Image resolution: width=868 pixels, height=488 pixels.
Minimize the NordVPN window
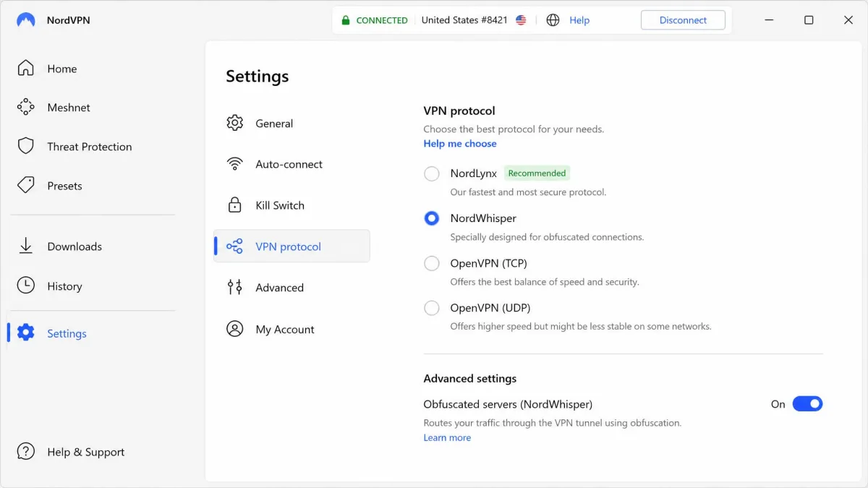click(769, 20)
